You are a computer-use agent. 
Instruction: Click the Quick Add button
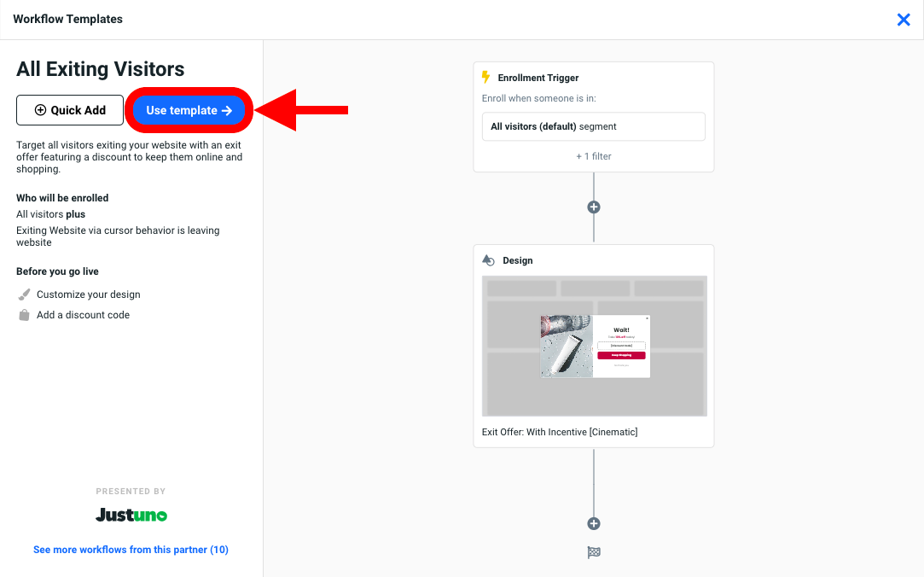(70, 110)
